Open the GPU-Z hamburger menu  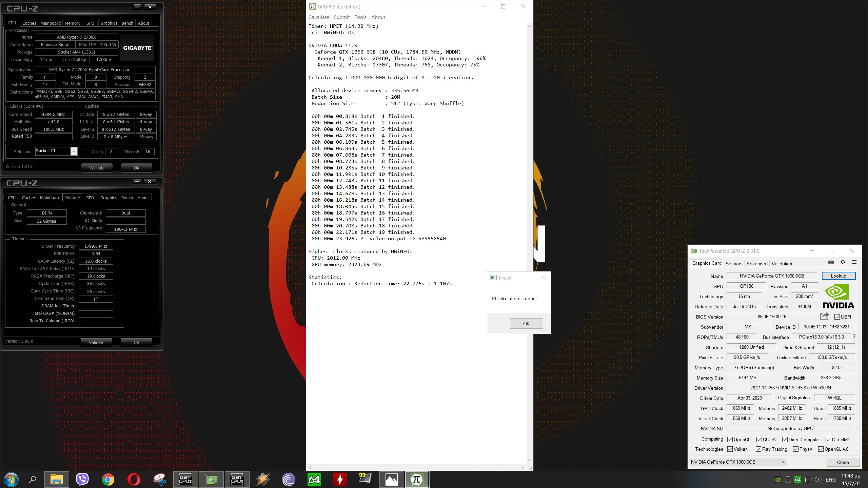854,262
